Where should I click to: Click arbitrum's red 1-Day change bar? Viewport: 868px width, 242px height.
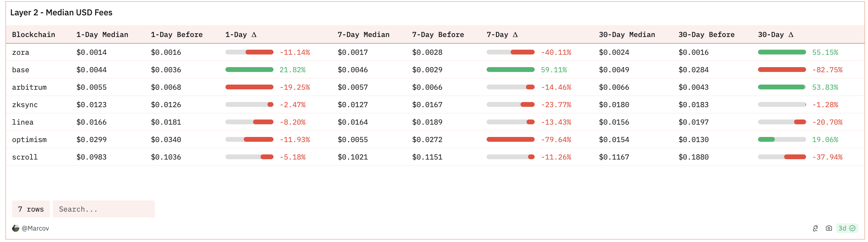point(249,87)
